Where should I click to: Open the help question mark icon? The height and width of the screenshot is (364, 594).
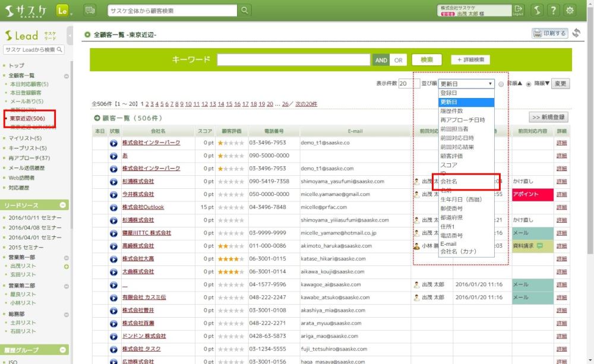(x=553, y=10)
